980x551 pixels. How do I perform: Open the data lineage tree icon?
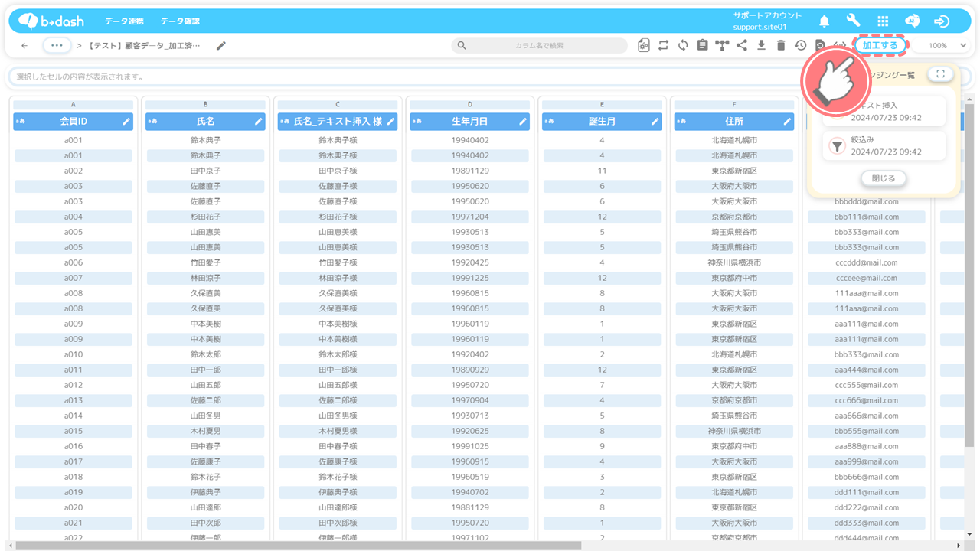pyautogui.click(x=722, y=46)
